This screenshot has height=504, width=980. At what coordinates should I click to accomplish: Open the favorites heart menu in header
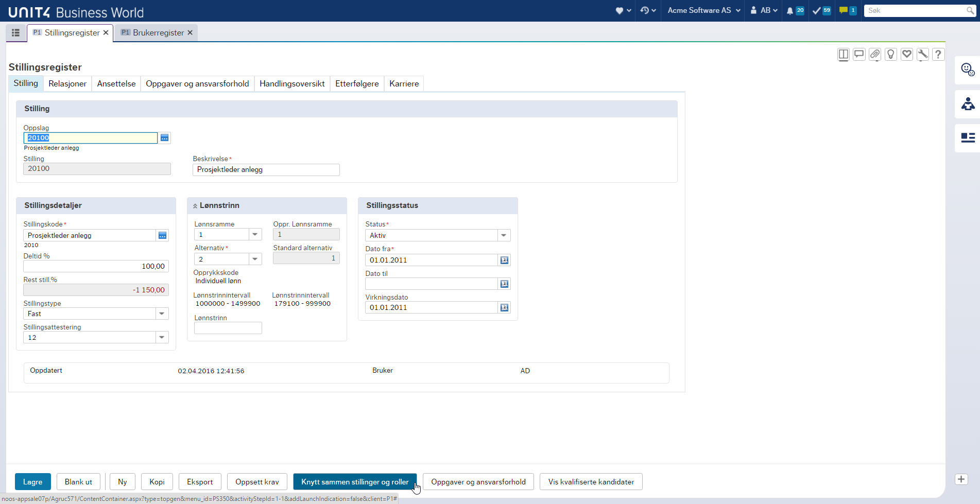(623, 10)
